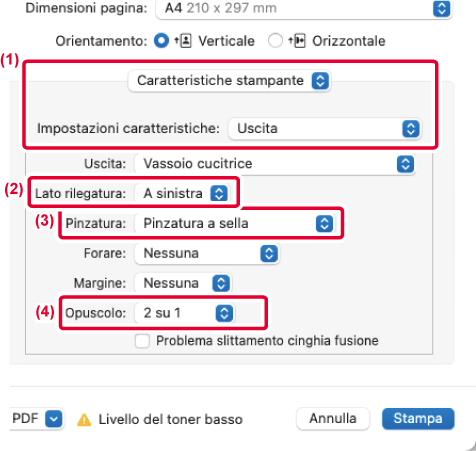Screen dimensions: 476x451
Task: Open the PDF menu chevron
Action: [x=54, y=419]
